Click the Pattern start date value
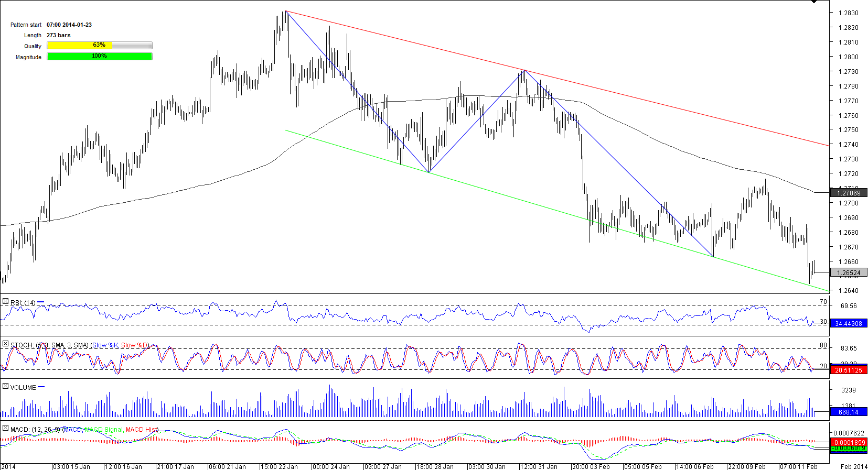 click(x=69, y=25)
